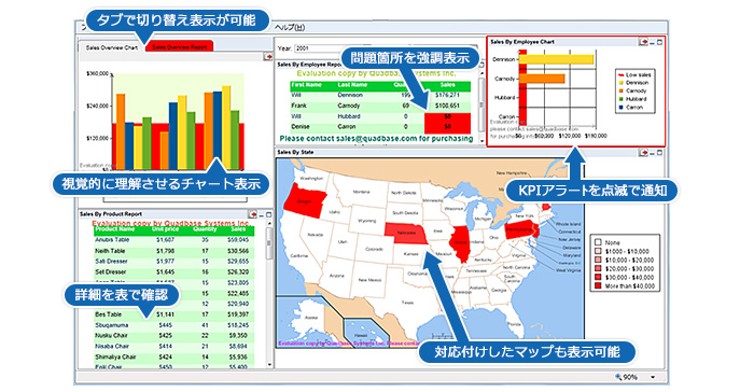Click the Dennison yellow swatch in chart legend
The height and width of the screenshot is (392, 754).
(620, 83)
